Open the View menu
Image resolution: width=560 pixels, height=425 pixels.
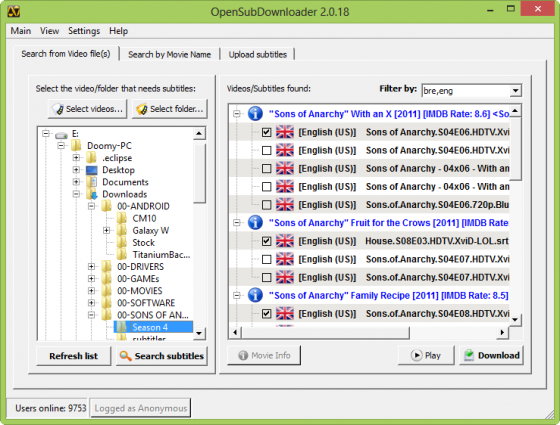49,31
